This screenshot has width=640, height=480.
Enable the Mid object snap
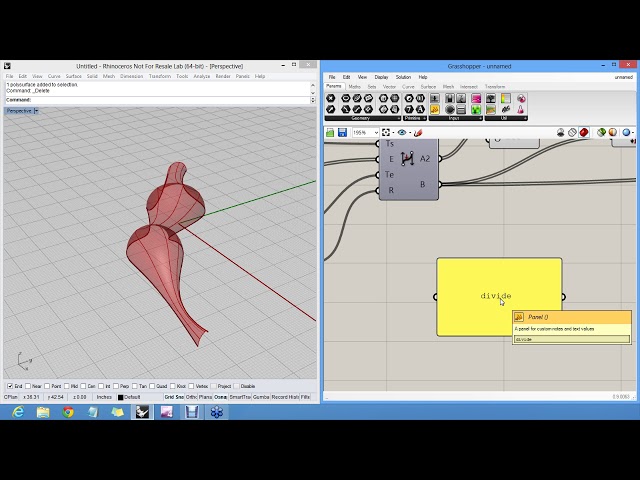(66, 386)
